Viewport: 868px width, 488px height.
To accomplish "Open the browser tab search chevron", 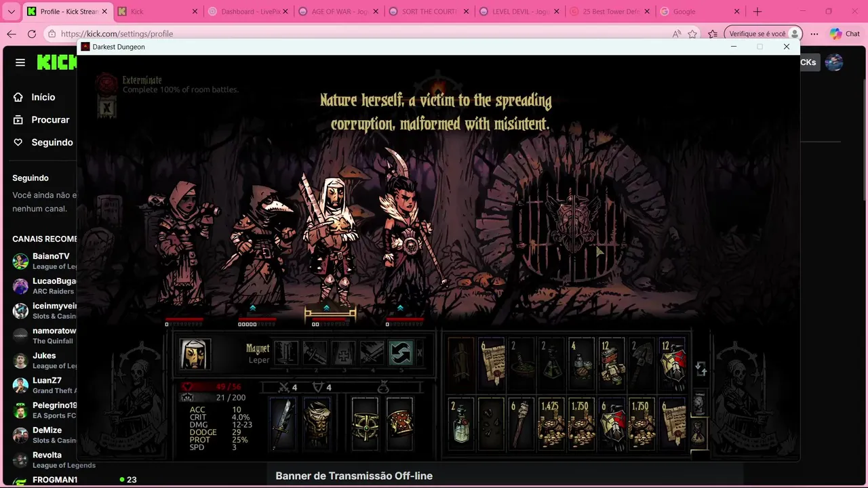I will (11, 12).
